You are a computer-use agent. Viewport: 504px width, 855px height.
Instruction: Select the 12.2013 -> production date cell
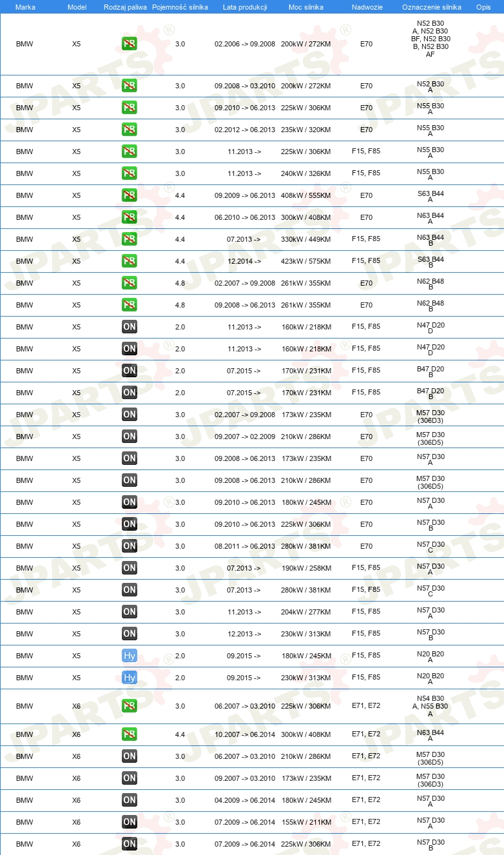244,634
